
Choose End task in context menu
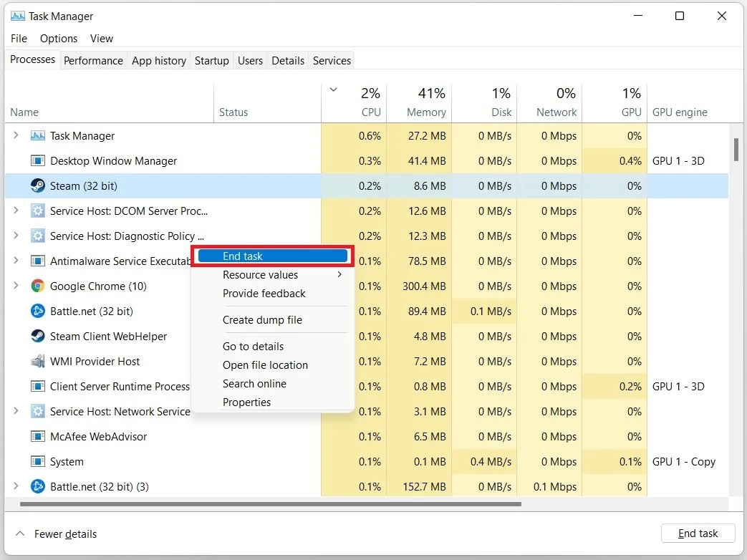tap(272, 256)
